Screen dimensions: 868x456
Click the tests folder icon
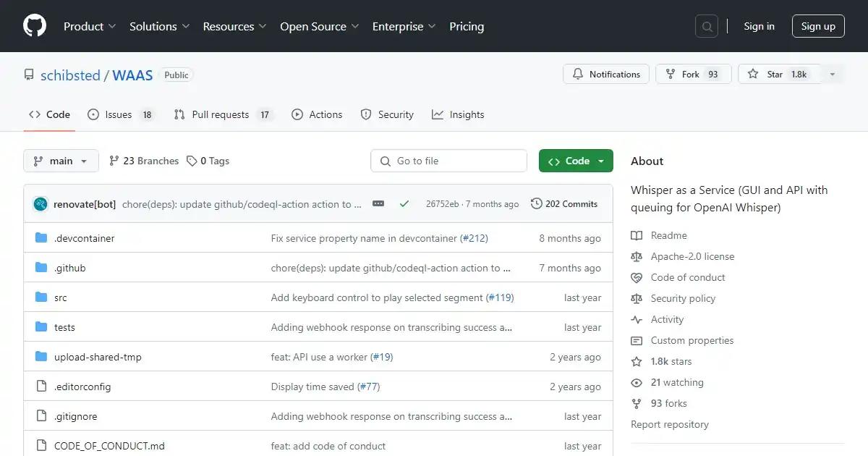41,327
